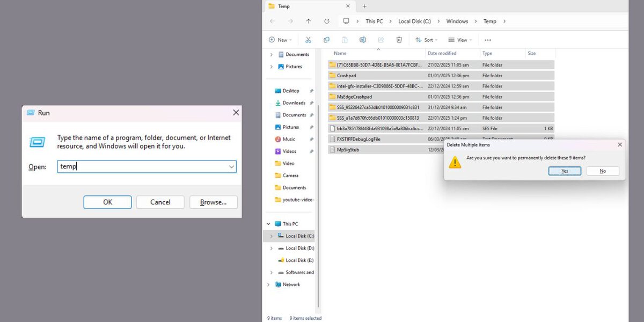This screenshot has height=322, width=644.
Task: Unpin Desktop using its pin icon
Action: pyautogui.click(x=312, y=91)
